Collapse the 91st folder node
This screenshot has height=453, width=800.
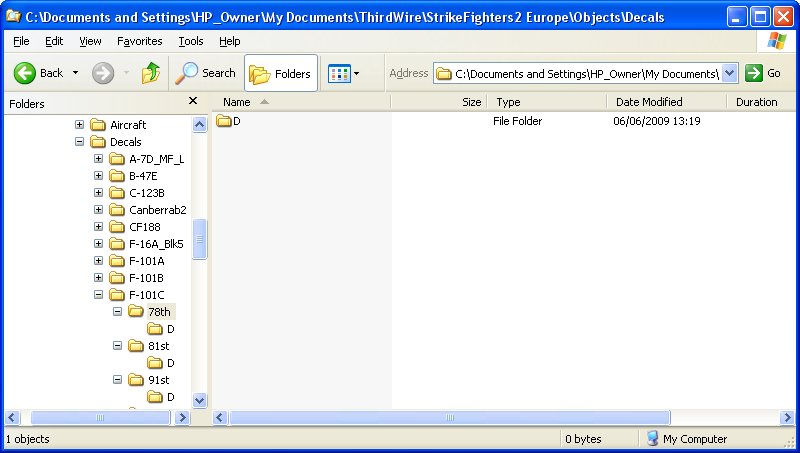click(117, 380)
